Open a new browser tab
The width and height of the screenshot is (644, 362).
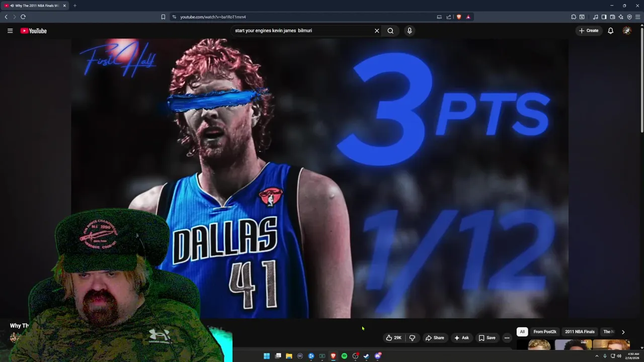tap(74, 6)
